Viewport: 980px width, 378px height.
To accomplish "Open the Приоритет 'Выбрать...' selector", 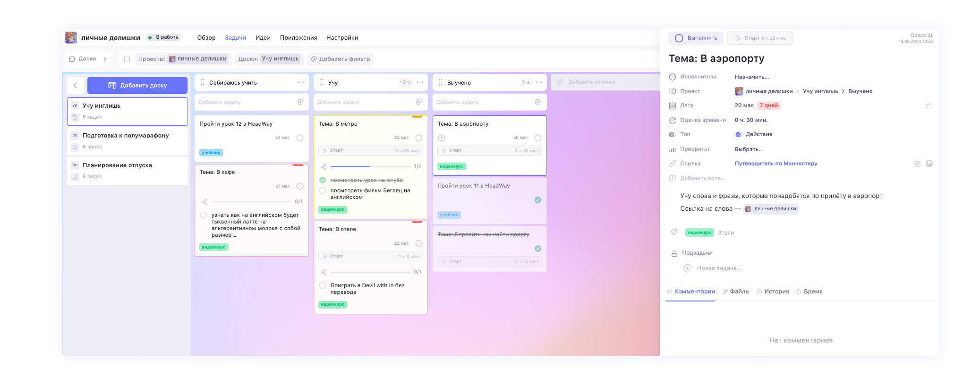I will click(749, 149).
